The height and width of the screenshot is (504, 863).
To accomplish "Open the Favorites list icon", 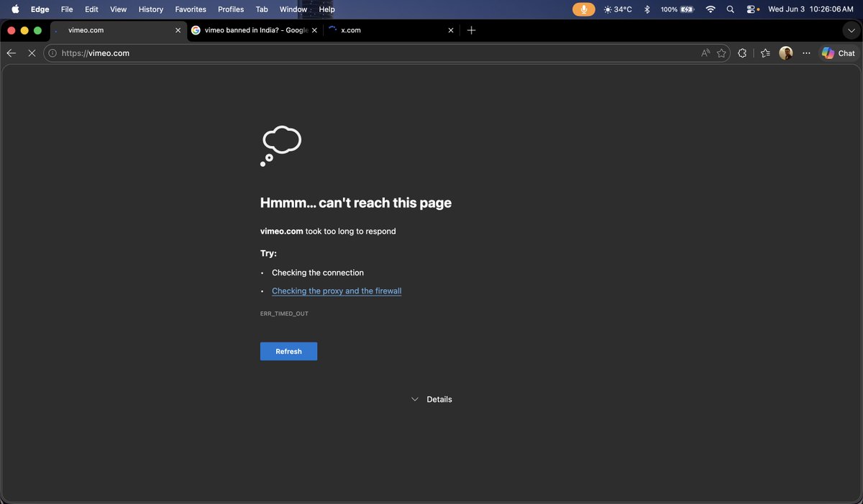I will click(x=765, y=53).
